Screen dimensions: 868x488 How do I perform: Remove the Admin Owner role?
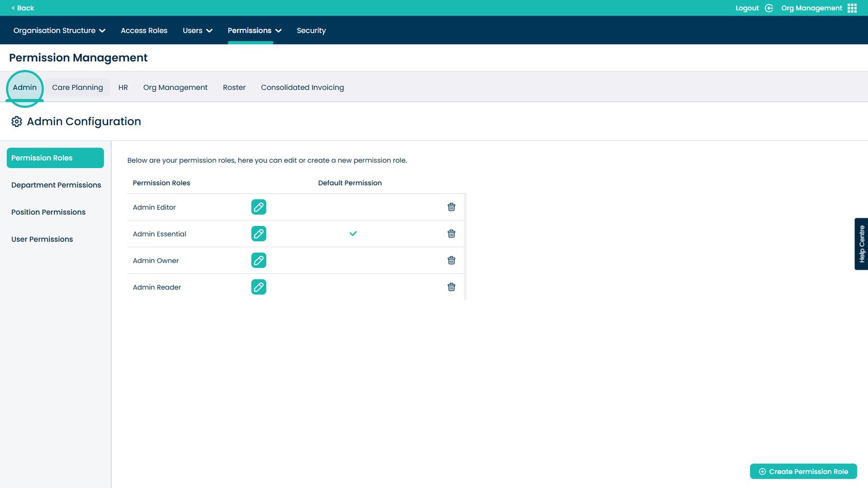point(451,260)
